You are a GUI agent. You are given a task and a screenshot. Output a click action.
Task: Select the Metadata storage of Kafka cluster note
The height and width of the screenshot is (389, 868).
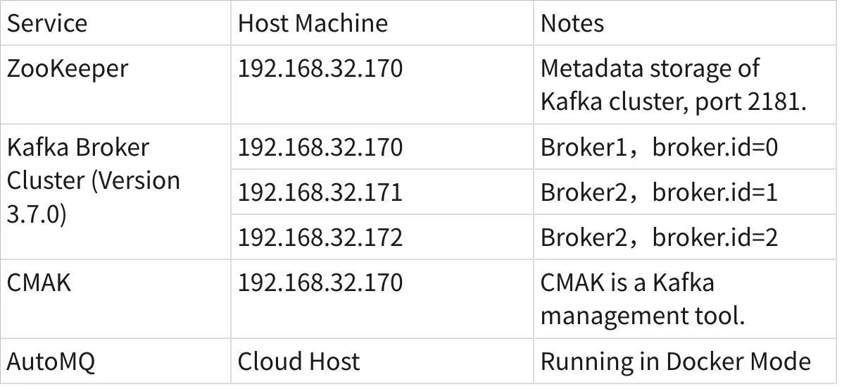[x=650, y=68]
